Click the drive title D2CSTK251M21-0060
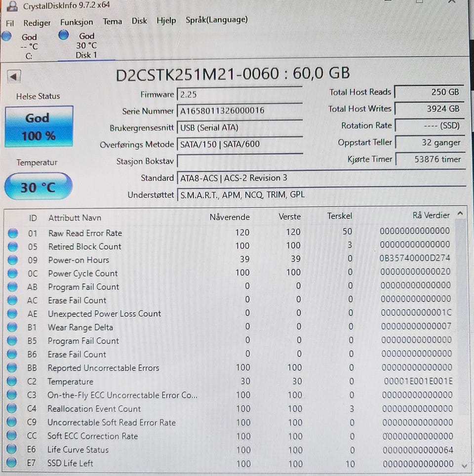The height and width of the screenshot is (476, 474). (x=197, y=75)
